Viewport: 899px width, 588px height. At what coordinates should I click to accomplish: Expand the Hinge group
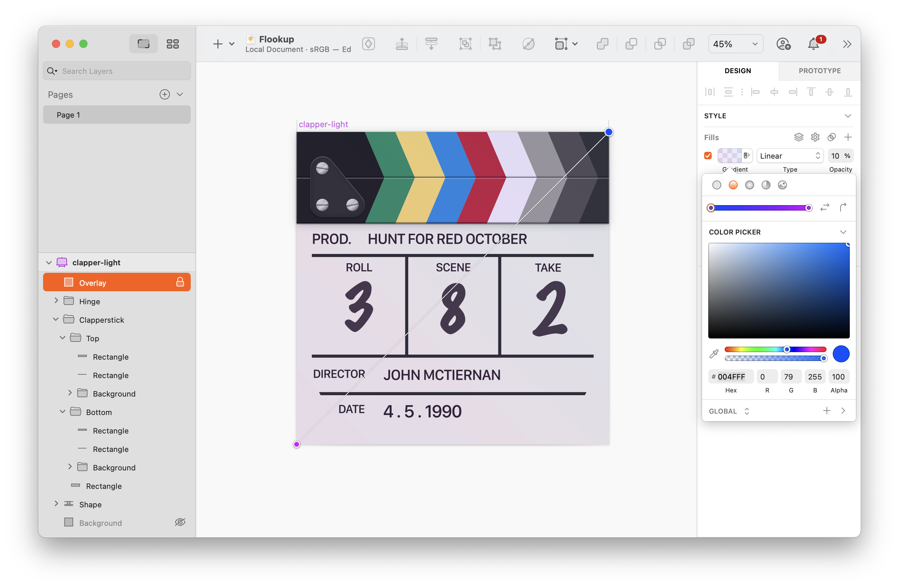pyautogui.click(x=56, y=300)
